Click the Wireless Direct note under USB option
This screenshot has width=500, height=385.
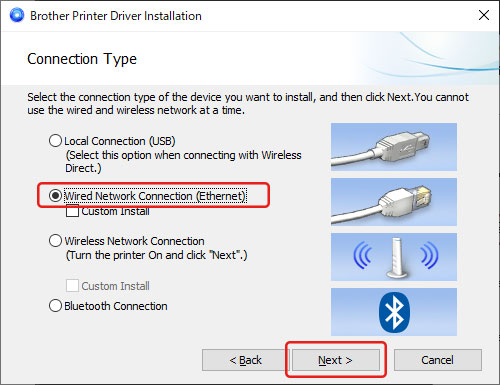pos(183,161)
